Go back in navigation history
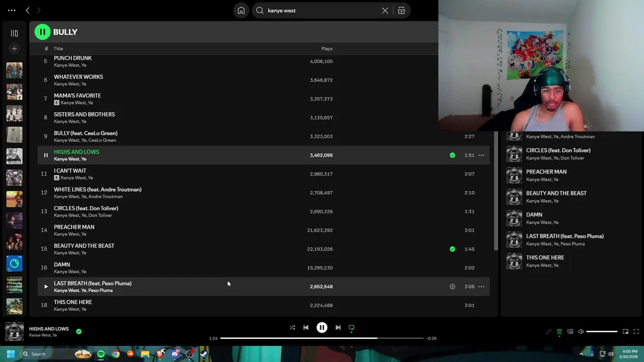Image resolution: width=644 pixels, height=362 pixels. [x=28, y=10]
